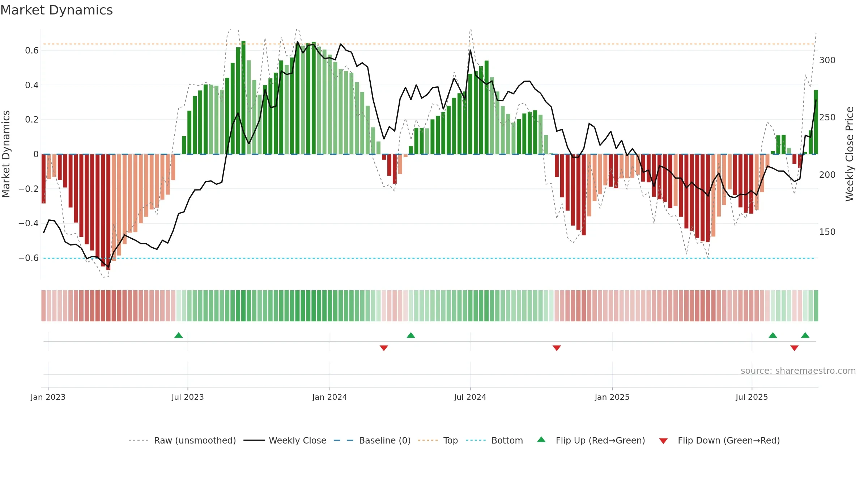This screenshot has width=868, height=488.
Task: Click the source: sharemaestro.com text
Action: click(798, 371)
